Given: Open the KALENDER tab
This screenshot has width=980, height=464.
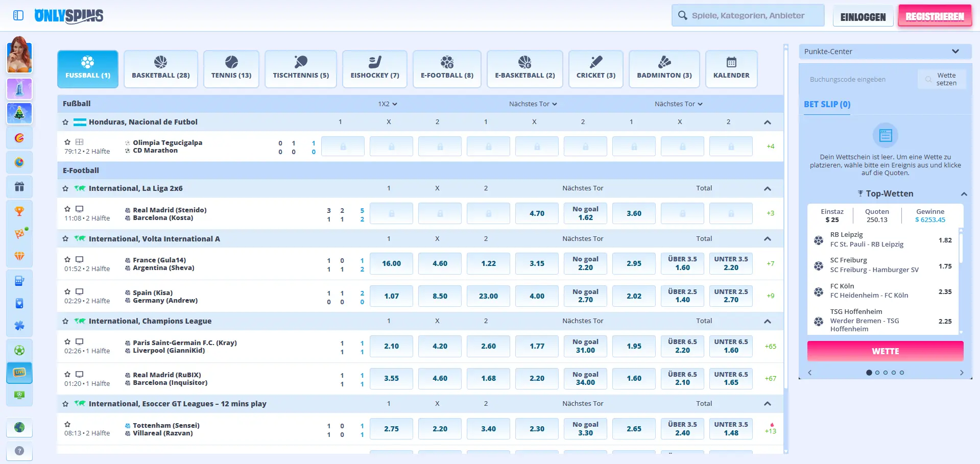Looking at the screenshot, I should (x=731, y=69).
